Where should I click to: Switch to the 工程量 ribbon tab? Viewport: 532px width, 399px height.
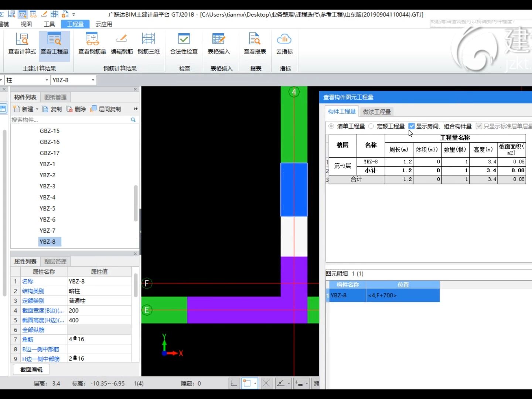click(75, 24)
